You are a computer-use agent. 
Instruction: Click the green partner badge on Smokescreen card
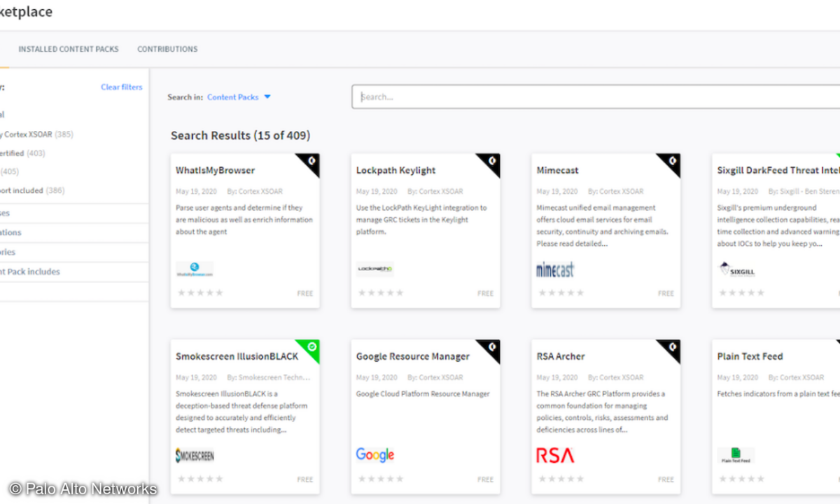click(x=311, y=348)
